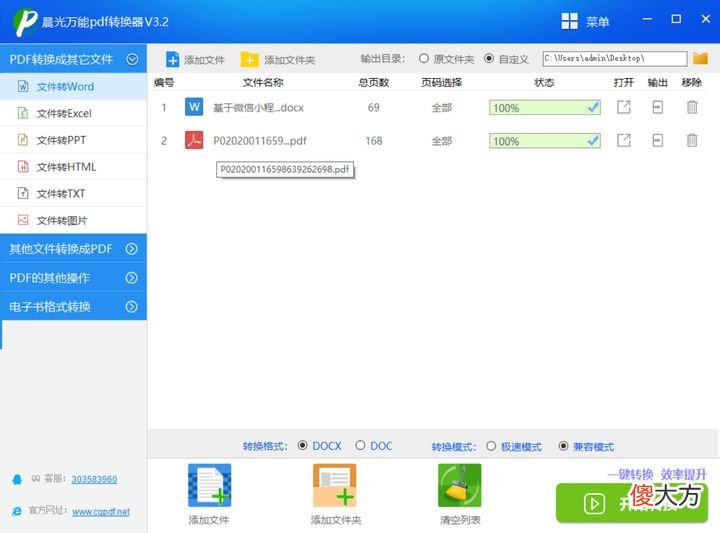This screenshot has width=720, height=533.
Task: Click the 编号 column header
Action: pyautogui.click(x=164, y=83)
